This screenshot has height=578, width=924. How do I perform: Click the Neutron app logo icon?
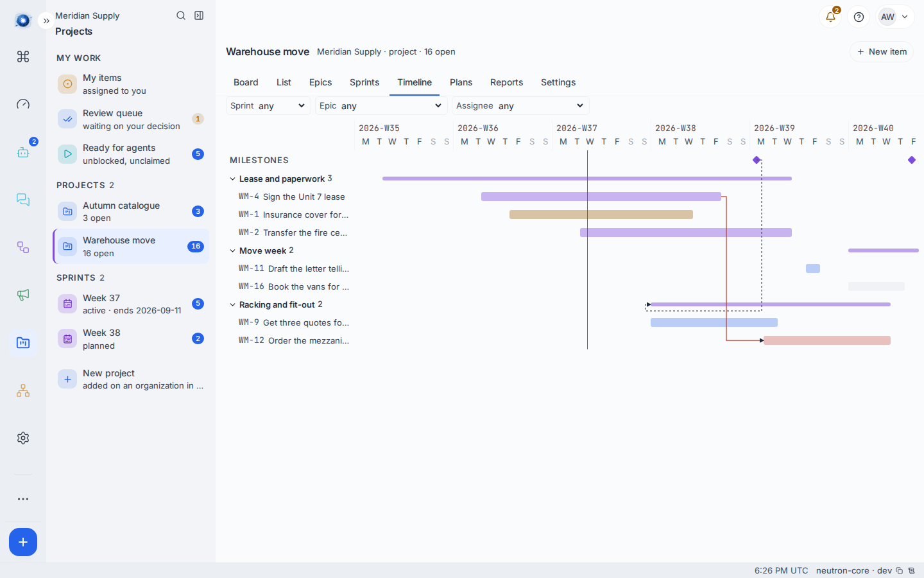(23, 21)
